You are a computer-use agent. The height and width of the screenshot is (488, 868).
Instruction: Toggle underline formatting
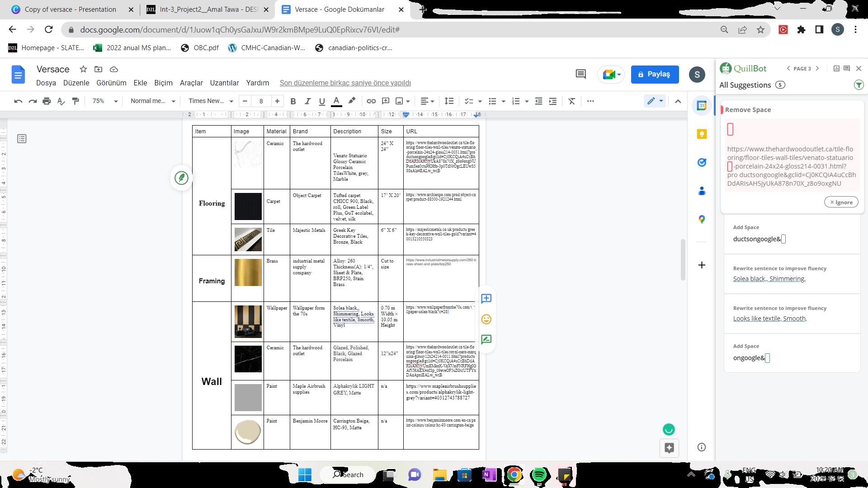[x=322, y=101]
